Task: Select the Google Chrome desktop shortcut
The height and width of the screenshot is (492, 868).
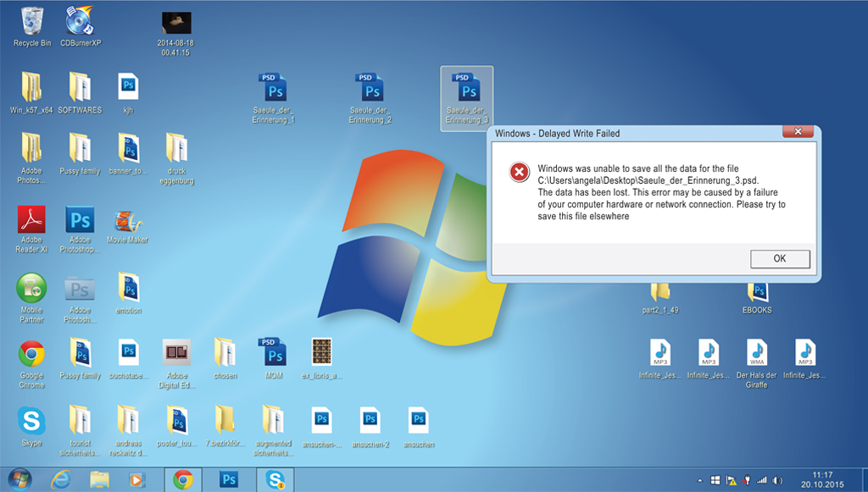Action: click(x=31, y=365)
